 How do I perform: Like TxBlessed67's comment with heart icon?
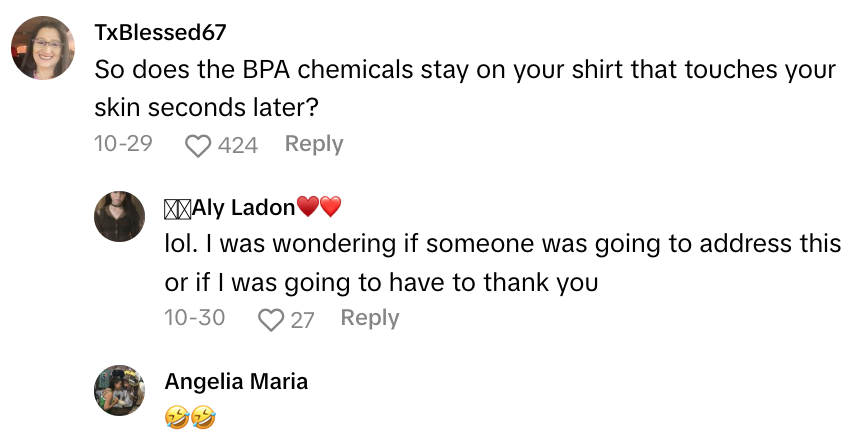coord(198,146)
